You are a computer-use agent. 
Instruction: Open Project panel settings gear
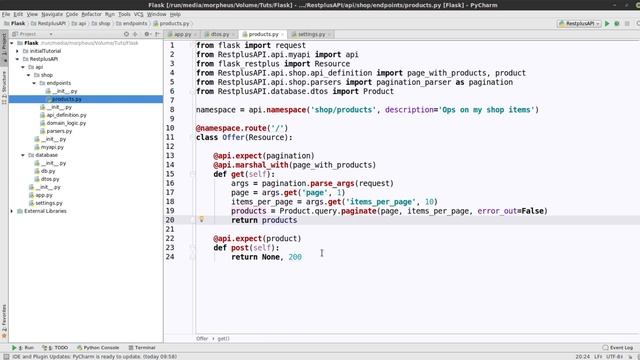147,34
